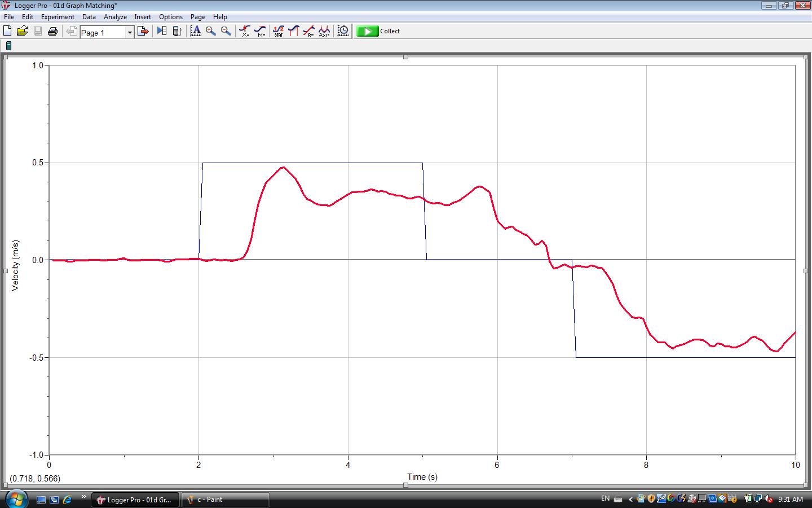
Task: Open the Statistics tool
Action: (x=278, y=30)
